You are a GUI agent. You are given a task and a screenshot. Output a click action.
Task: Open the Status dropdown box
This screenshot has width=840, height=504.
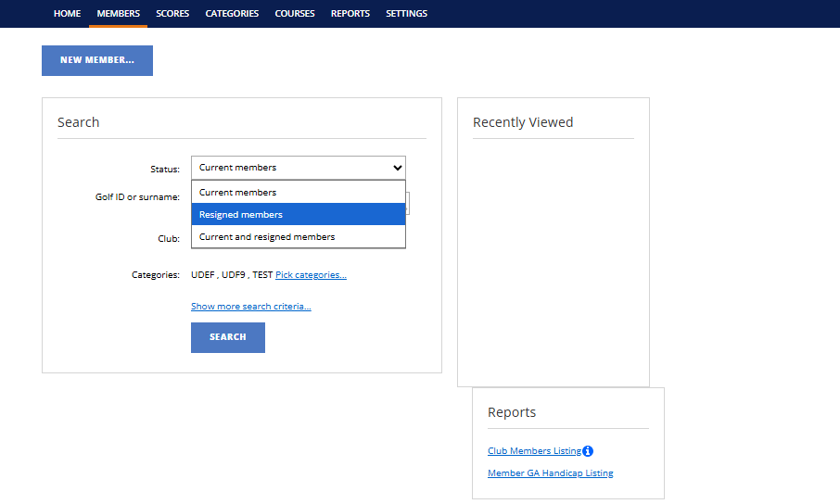coord(298,168)
